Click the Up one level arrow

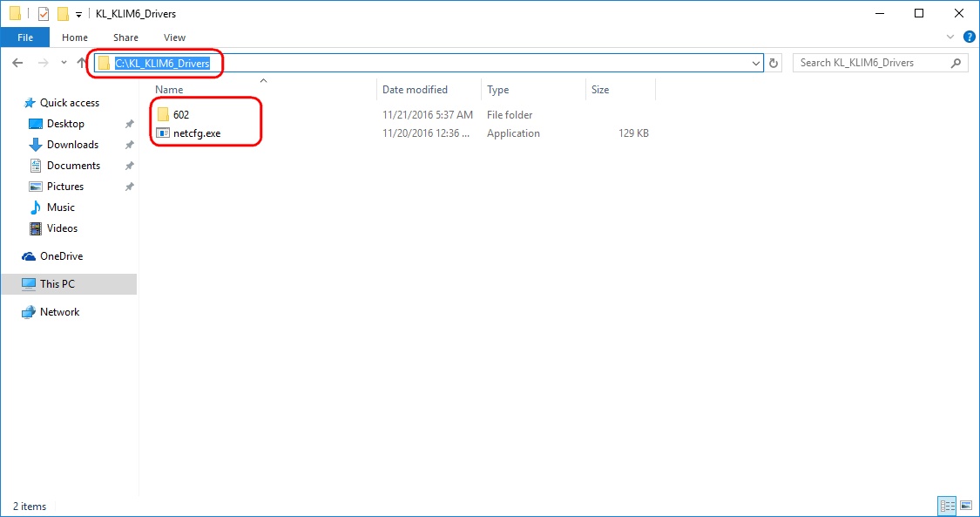[x=82, y=63]
